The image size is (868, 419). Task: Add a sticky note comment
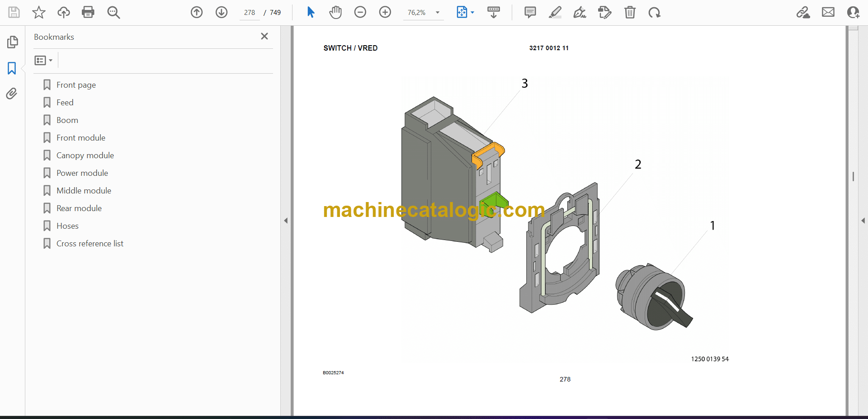click(x=530, y=12)
